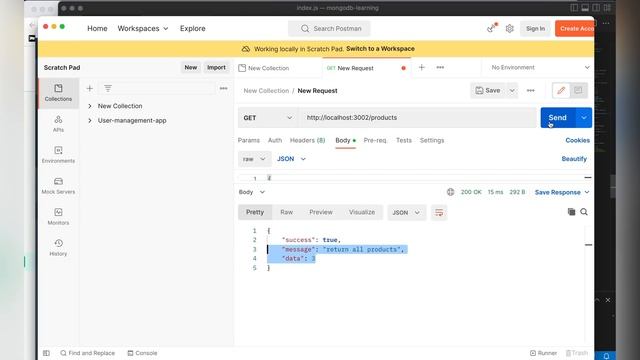This screenshot has height=360, width=640.
Task: Click Switch to a Workspace link
Action: (380, 49)
